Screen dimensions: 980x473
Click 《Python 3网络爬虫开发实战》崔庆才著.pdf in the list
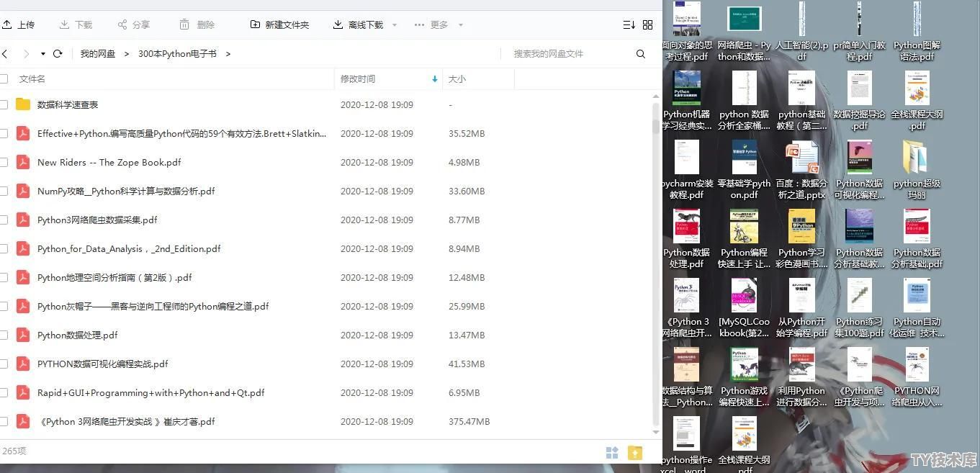(x=126, y=421)
